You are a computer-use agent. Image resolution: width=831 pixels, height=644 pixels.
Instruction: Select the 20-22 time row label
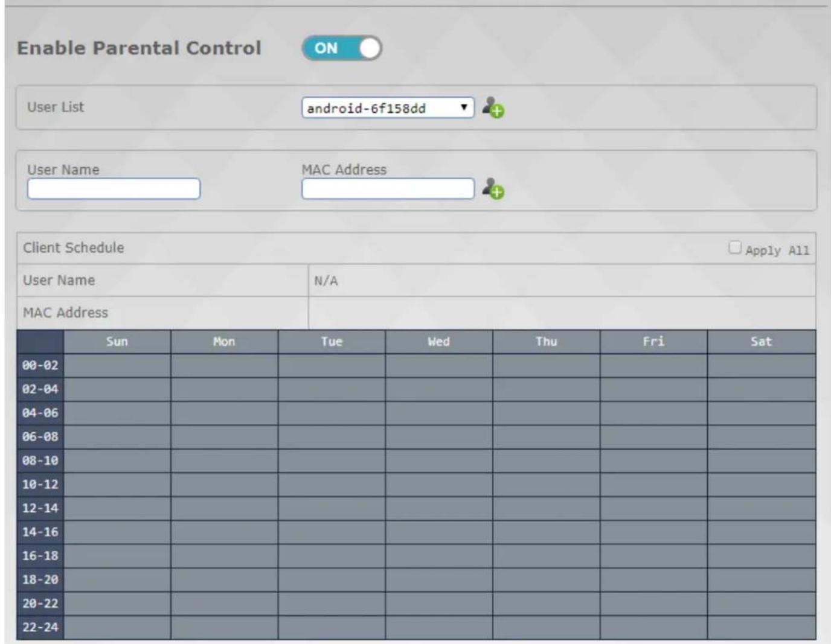pyautogui.click(x=40, y=604)
